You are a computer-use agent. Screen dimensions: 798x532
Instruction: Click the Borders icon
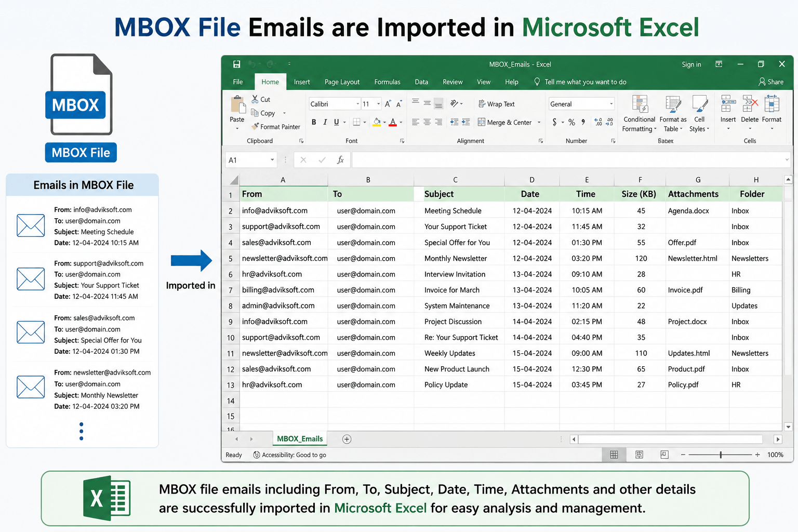(356, 122)
